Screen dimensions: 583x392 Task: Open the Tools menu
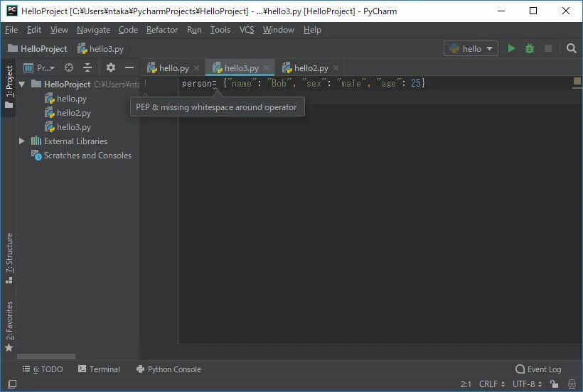coord(220,30)
